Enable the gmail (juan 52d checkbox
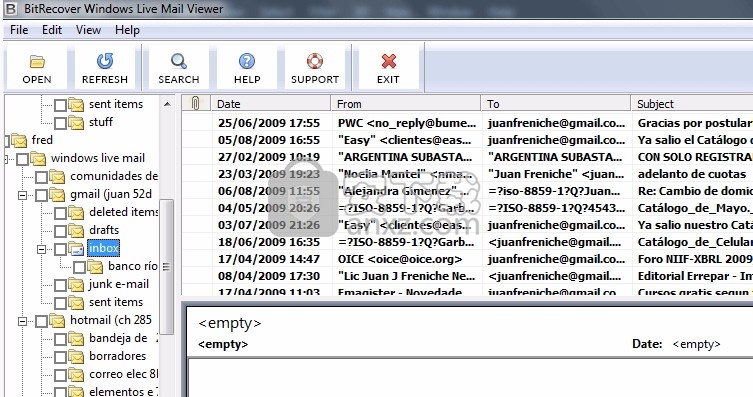753x397 pixels. click(x=41, y=195)
